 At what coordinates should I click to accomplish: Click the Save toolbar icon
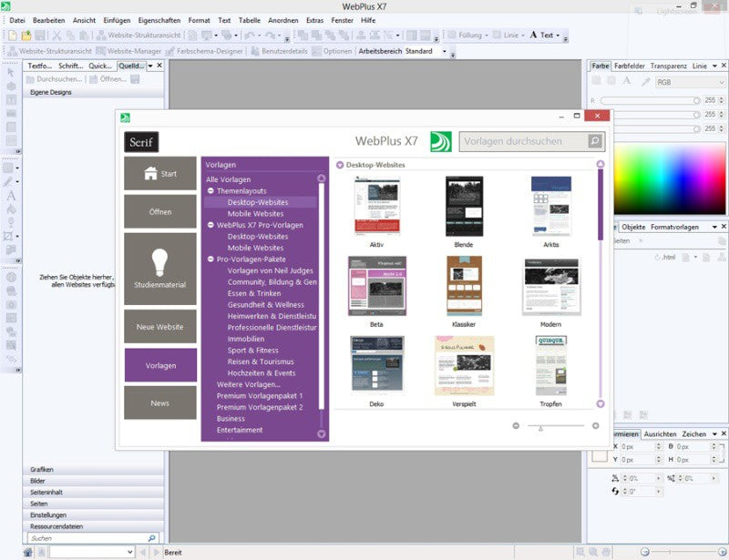(x=40, y=36)
